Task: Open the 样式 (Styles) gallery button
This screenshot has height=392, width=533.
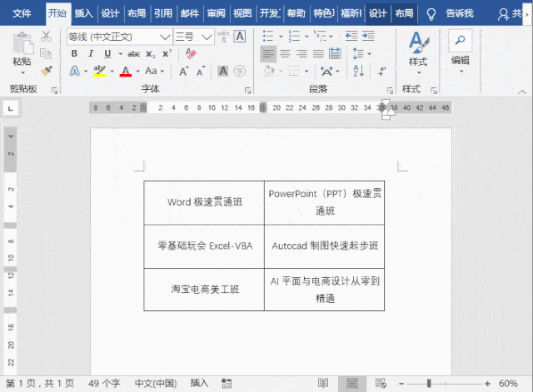Action: tap(418, 52)
